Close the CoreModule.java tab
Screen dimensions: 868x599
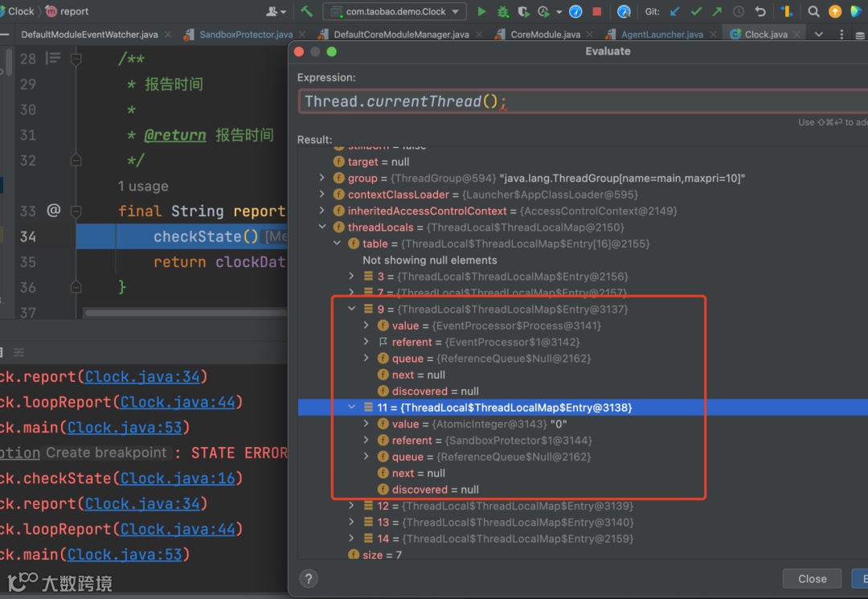point(590,35)
